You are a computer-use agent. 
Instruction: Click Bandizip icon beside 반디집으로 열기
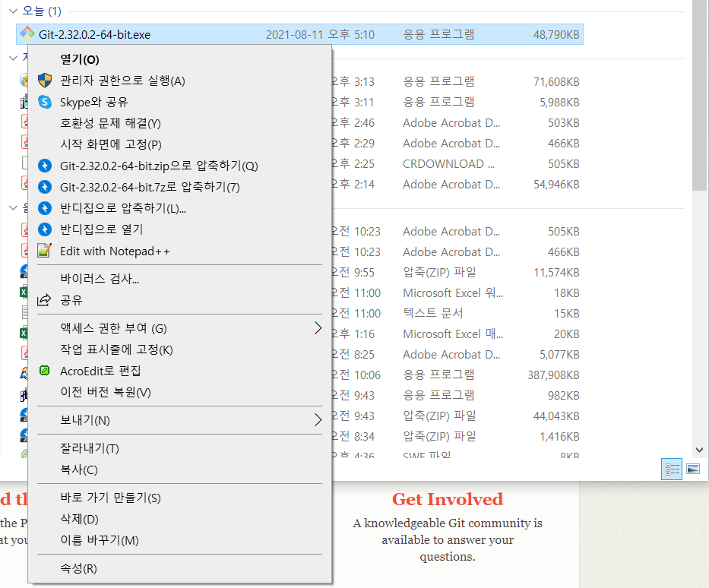(x=45, y=229)
